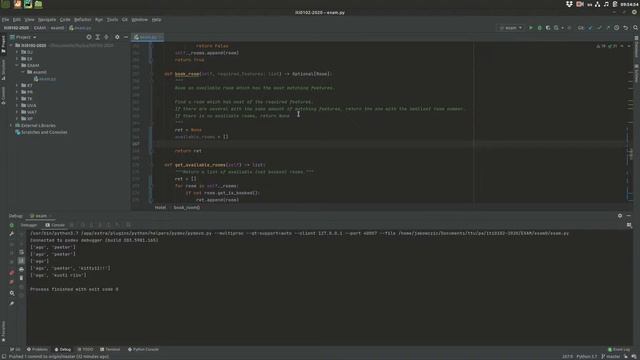Image resolution: width=640 pixels, height=360 pixels.
Task: Toggle soft-wrap in console
Action: pyautogui.click(x=21, y=252)
